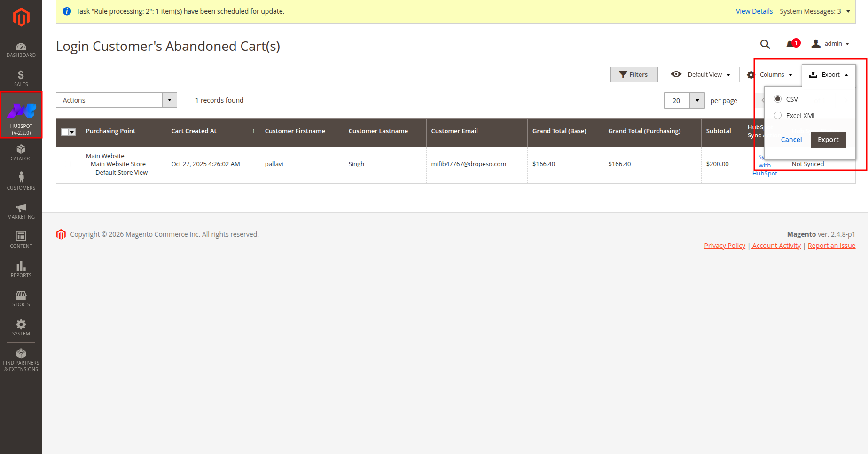The width and height of the screenshot is (868, 454).
Task: Click the magnifier search icon
Action: coord(765,44)
